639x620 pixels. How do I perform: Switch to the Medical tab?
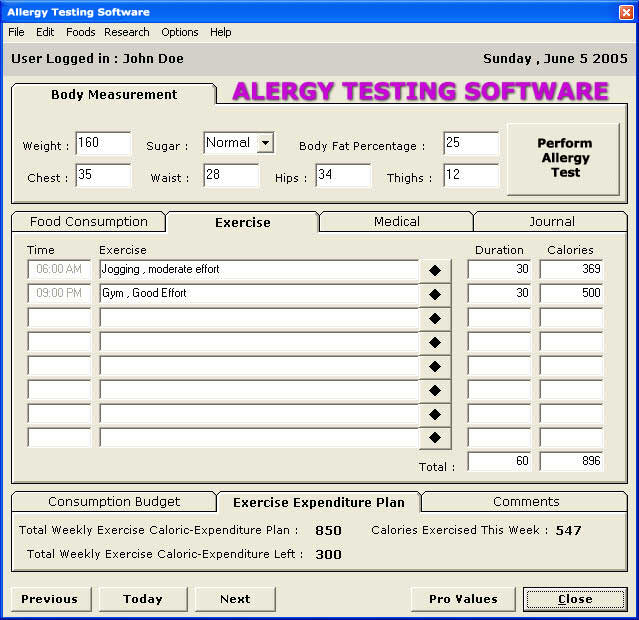397,222
